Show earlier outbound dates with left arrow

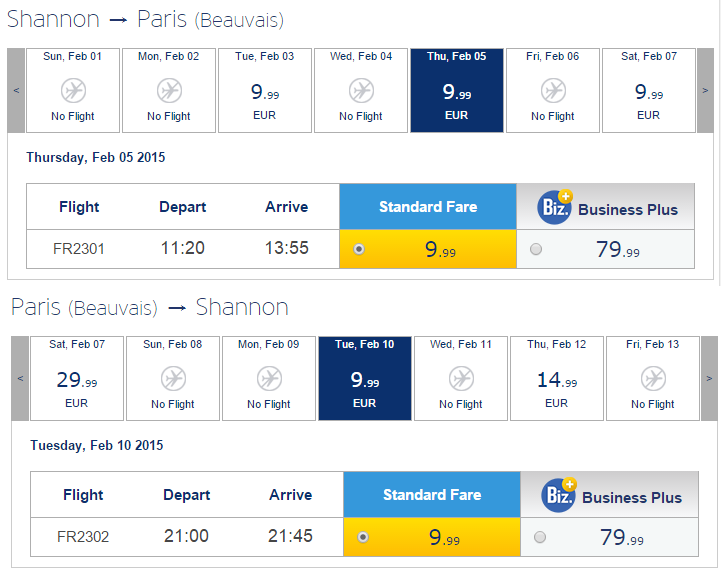16,91
